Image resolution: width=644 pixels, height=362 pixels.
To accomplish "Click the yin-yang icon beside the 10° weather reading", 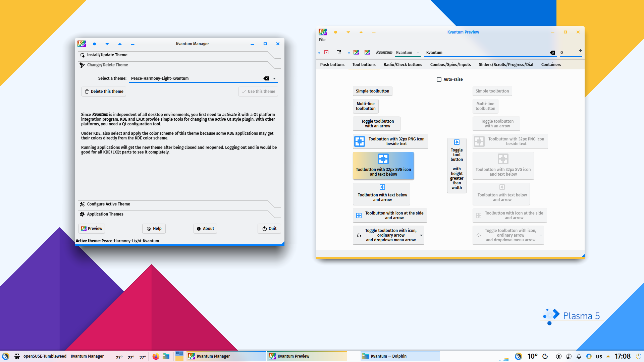I will (x=519, y=356).
